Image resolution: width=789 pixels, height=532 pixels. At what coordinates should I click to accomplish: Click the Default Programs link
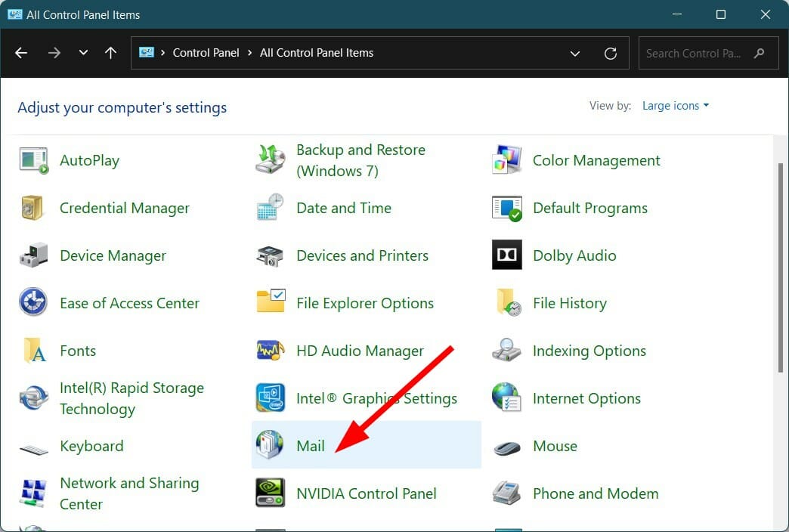(590, 208)
